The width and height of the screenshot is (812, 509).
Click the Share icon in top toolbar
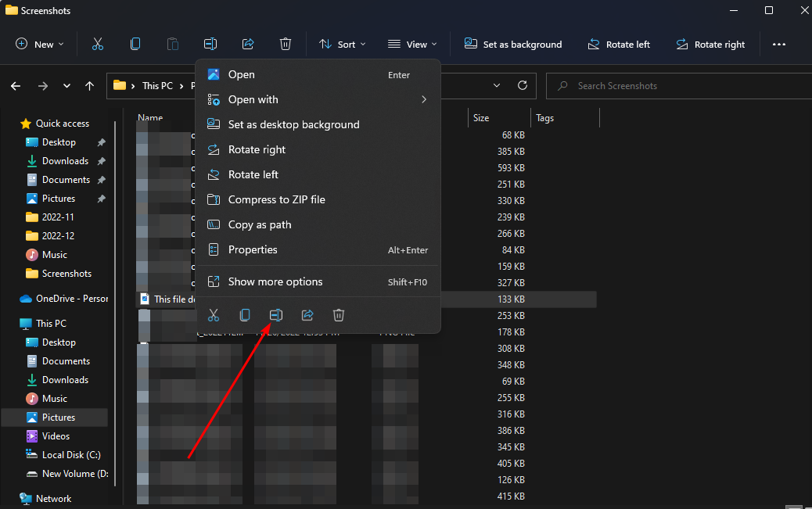pyautogui.click(x=248, y=45)
